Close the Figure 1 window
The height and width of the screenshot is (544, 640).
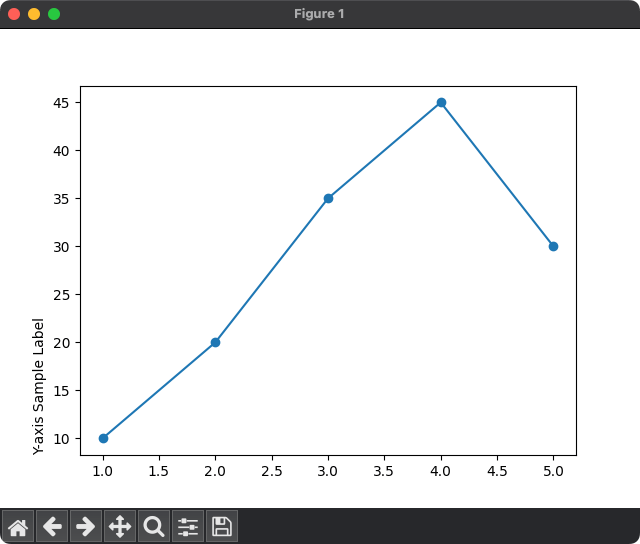point(14,14)
